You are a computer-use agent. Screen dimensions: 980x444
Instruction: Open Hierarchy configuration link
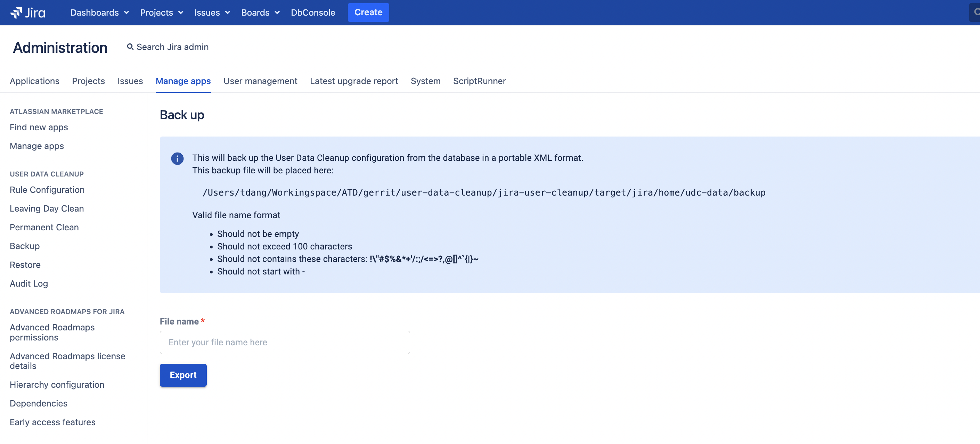point(57,385)
